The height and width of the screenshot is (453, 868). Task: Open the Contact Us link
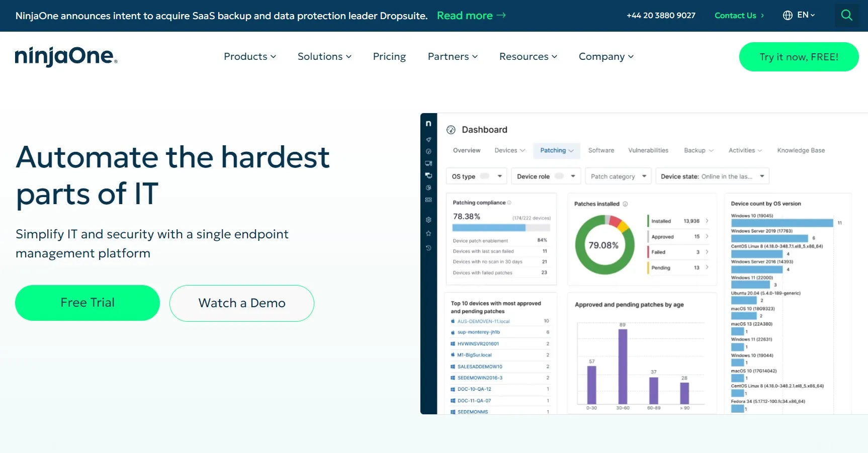click(739, 16)
